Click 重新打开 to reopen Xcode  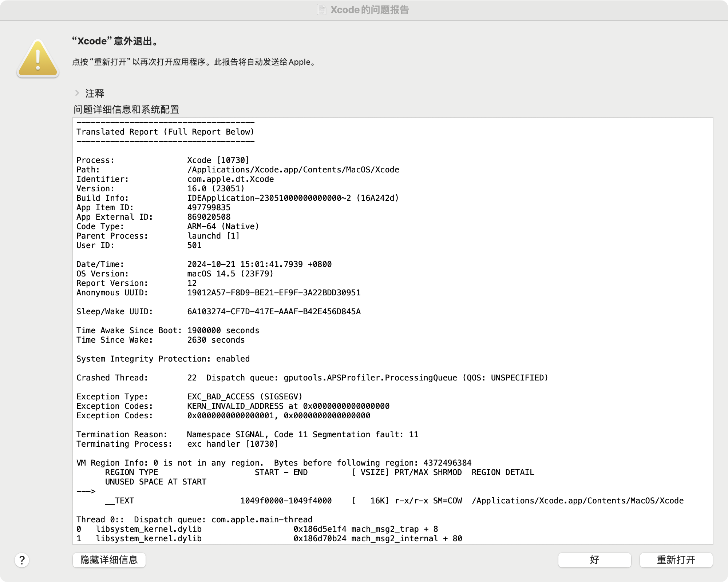676,560
